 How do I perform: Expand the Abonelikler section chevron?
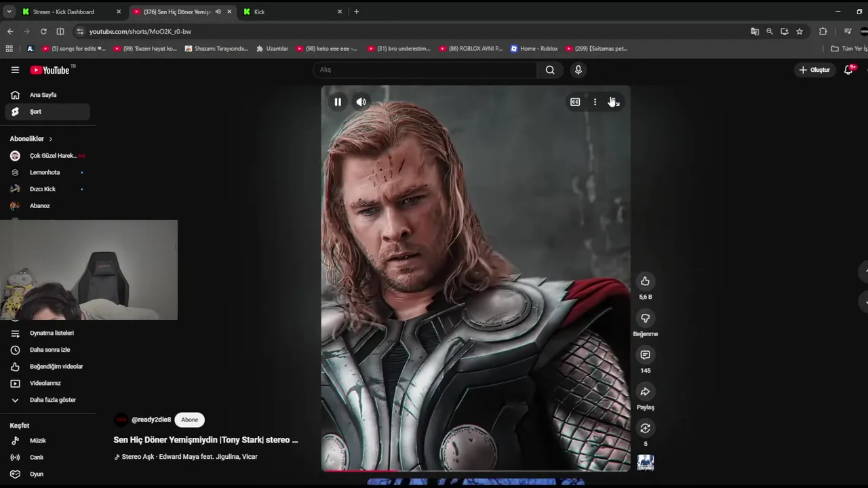click(x=50, y=139)
